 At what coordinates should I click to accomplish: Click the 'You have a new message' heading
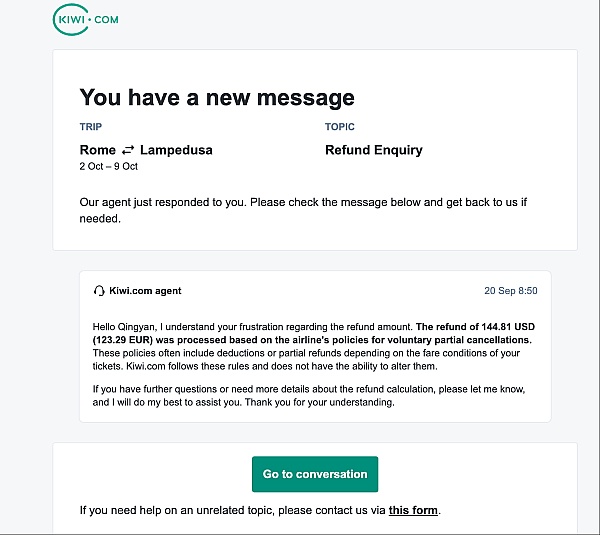coord(217,97)
